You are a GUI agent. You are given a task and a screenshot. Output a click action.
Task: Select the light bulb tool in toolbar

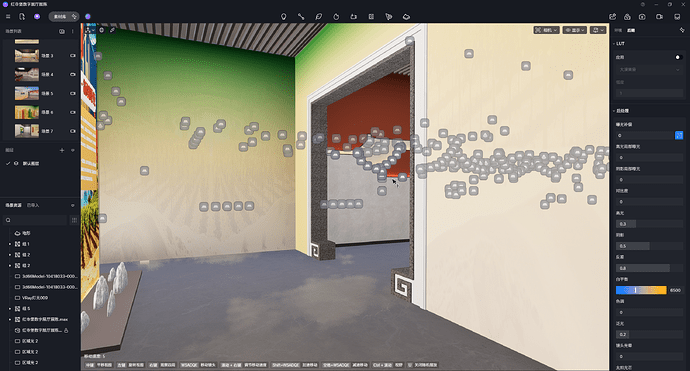coord(283,17)
